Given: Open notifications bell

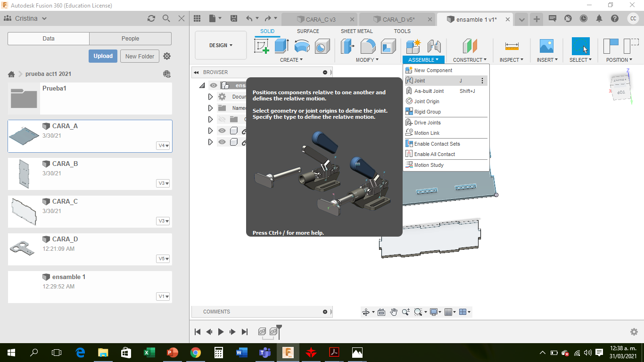Looking at the screenshot, I should pos(599,18).
